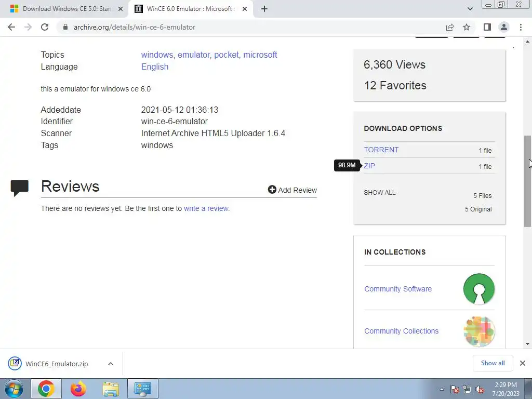The height and width of the screenshot is (399, 532).
Task: Click the Addeddate value 2021-05-12 01:36:13
Action: tap(180, 110)
